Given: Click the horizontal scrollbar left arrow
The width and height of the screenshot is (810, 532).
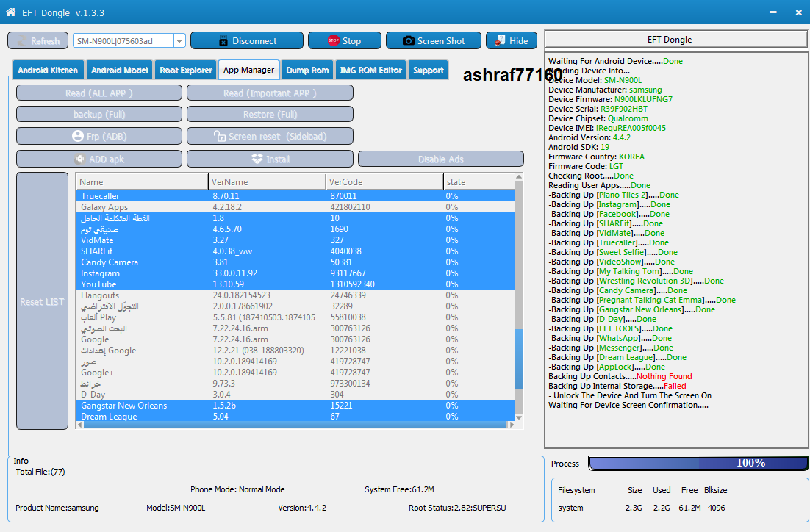Looking at the screenshot, I should pos(79,425).
